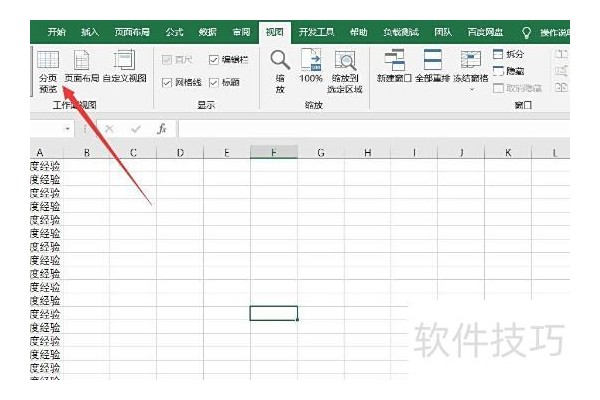Open the Home (开始) tab
Viewport: 600px width, 400px height.
click(x=56, y=32)
